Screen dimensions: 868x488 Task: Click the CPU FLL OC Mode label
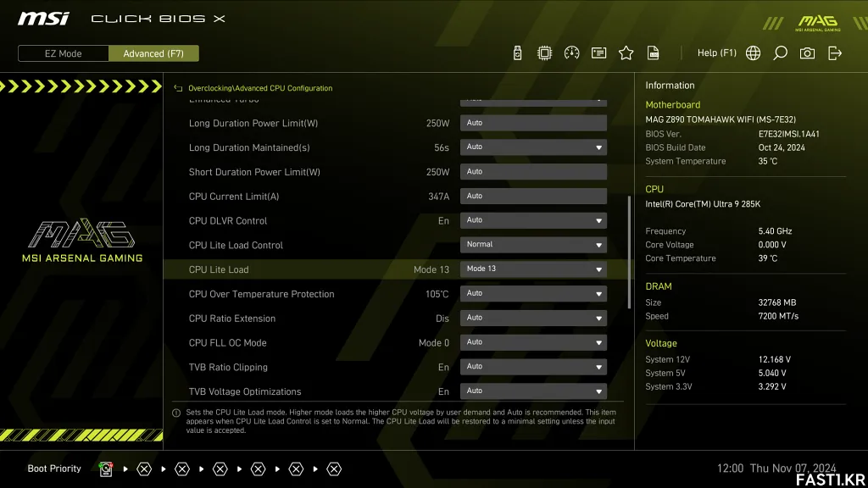click(x=227, y=342)
